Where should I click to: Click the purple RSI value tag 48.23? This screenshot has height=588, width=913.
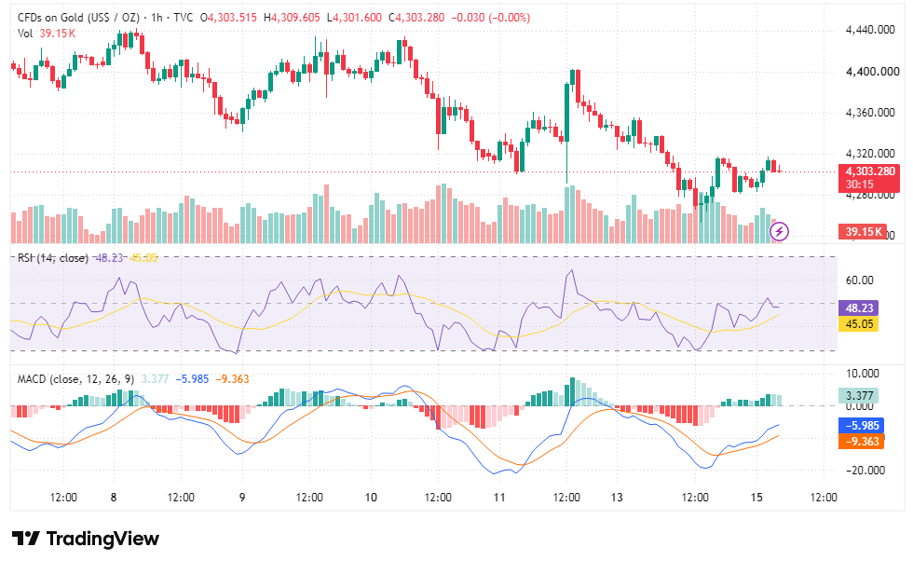(859, 308)
